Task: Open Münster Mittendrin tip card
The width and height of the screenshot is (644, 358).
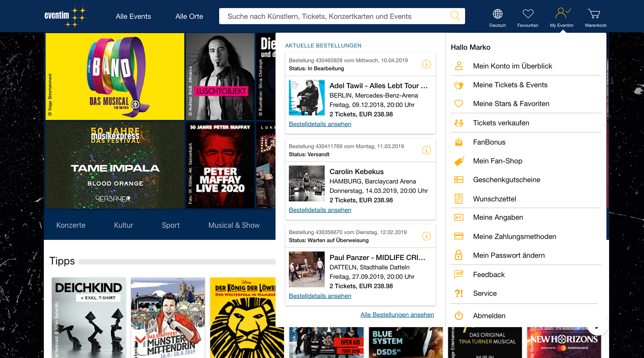Action: [168, 317]
